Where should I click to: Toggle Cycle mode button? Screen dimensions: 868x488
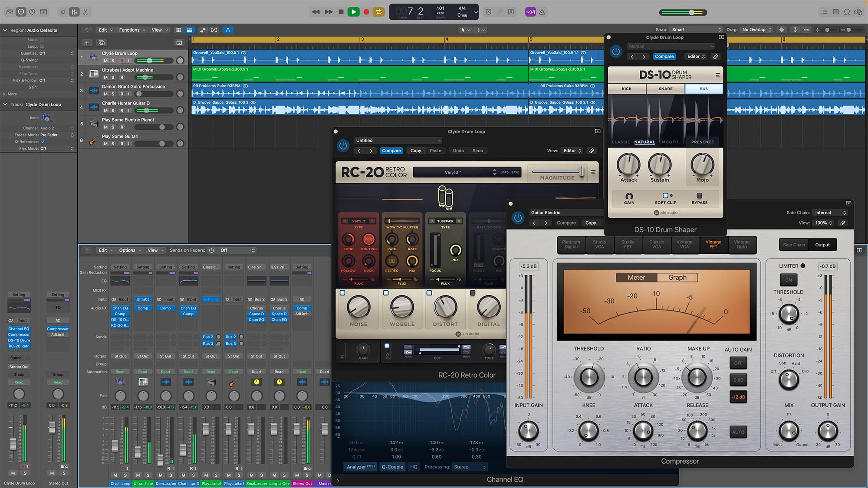[378, 12]
